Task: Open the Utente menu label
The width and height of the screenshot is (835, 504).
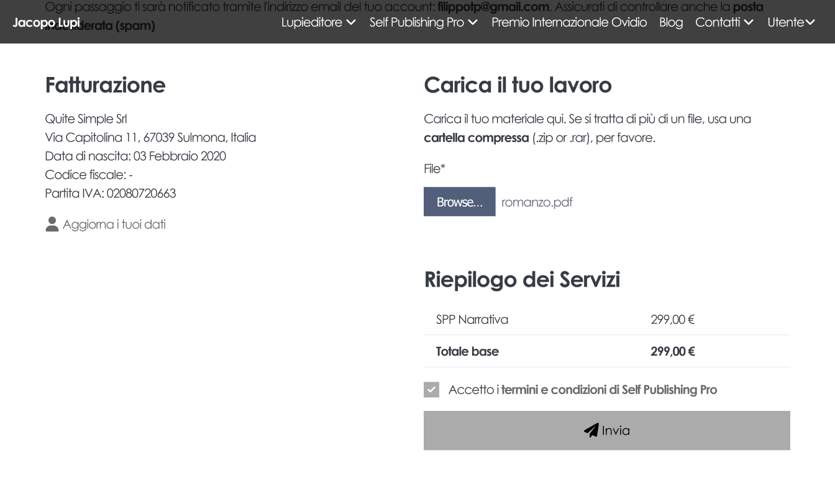Action: 785,22
